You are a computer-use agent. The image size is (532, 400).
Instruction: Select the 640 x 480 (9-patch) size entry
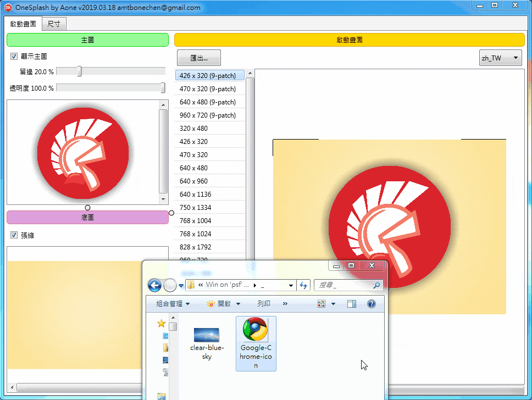208,102
